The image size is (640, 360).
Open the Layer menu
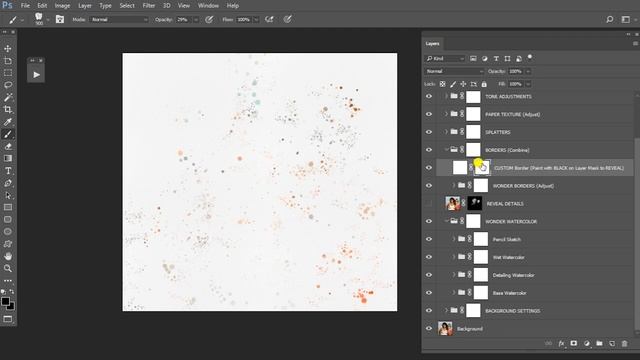[85, 6]
